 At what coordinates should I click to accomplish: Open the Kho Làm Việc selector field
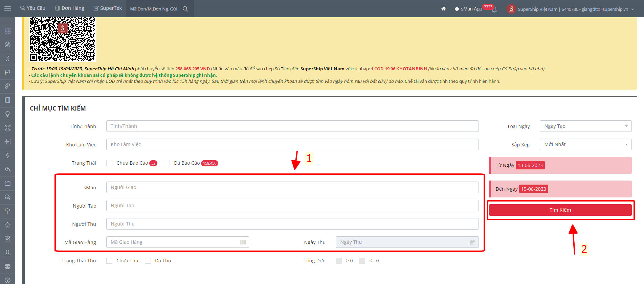click(292, 144)
